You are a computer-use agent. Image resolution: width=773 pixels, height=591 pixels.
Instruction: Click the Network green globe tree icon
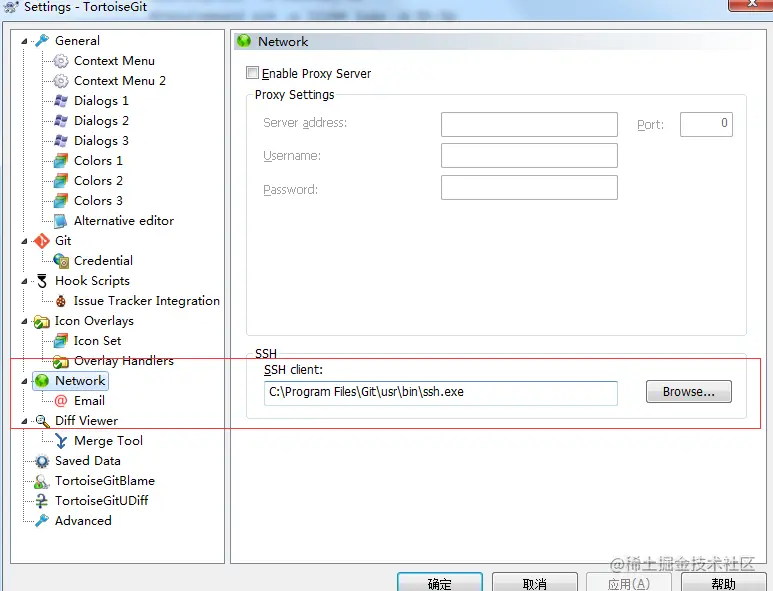pyautogui.click(x=42, y=381)
